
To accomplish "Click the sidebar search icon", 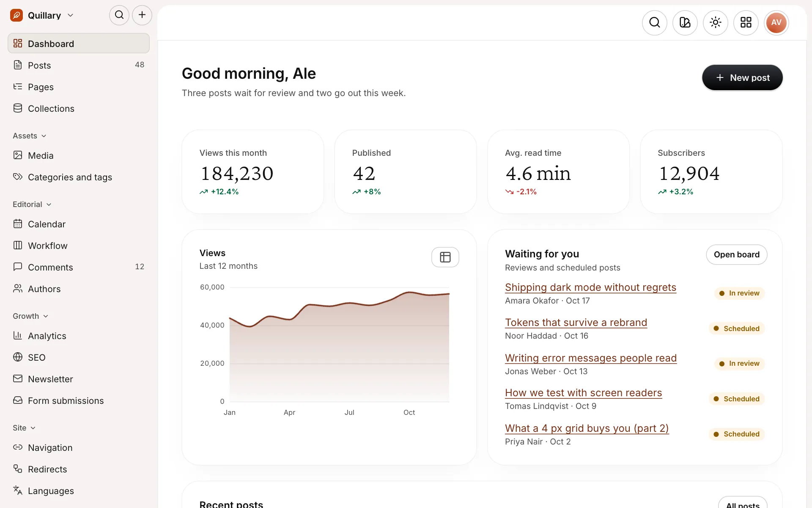I will [119, 15].
